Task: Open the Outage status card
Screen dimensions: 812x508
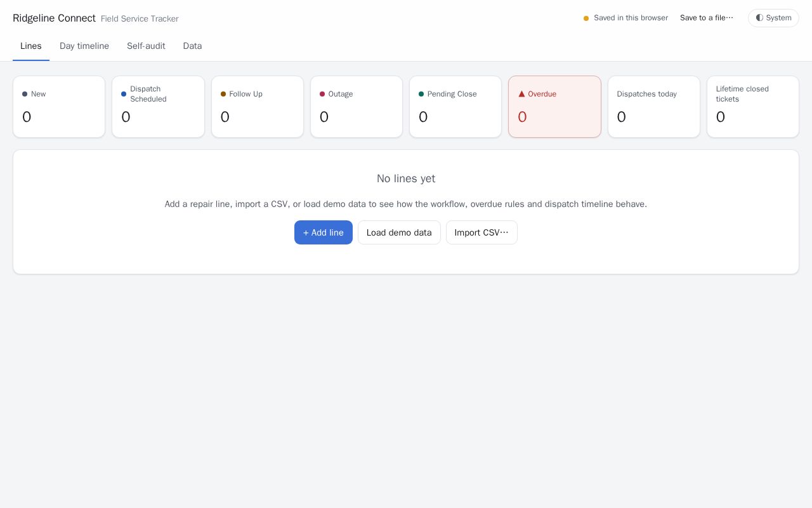Action: 357,107
